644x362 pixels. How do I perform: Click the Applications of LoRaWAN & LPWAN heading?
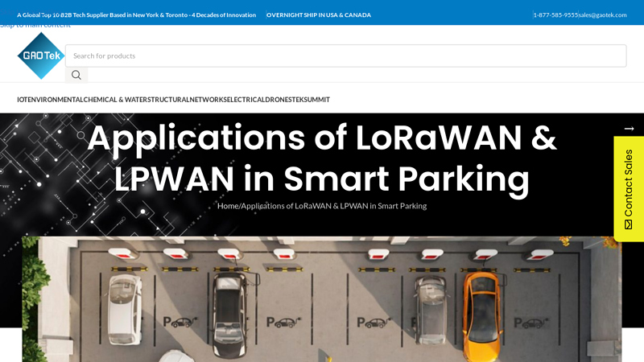322,158
